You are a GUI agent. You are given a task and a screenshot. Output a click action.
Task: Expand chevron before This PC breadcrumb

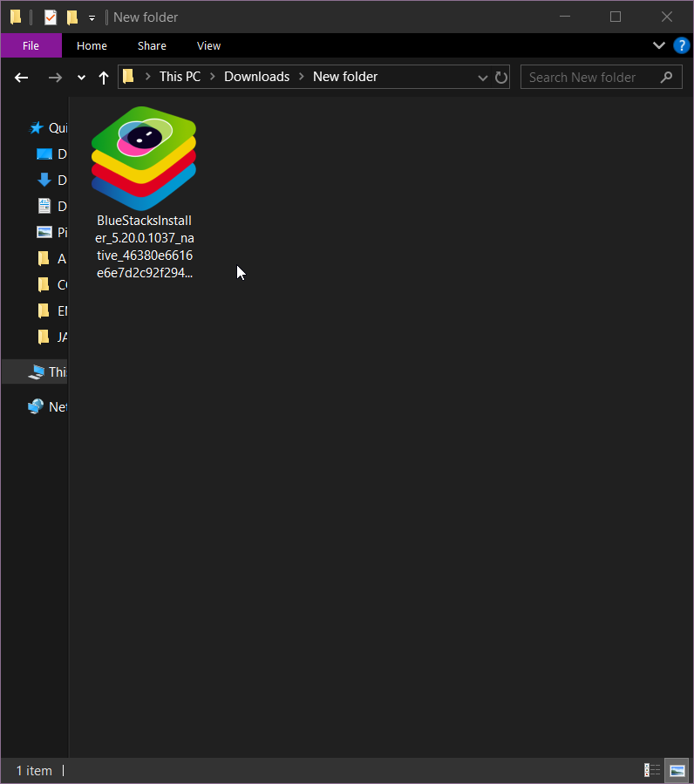click(147, 77)
